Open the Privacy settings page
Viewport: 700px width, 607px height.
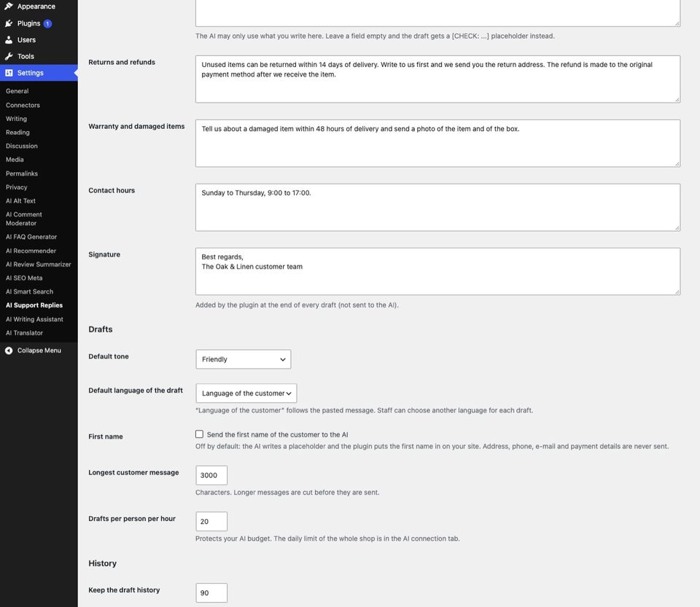(17, 187)
